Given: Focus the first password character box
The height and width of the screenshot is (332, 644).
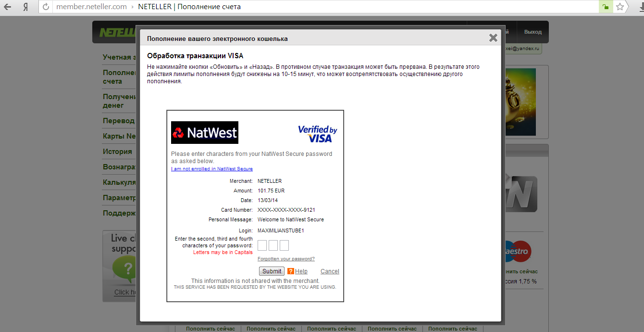Looking at the screenshot, I should point(262,245).
